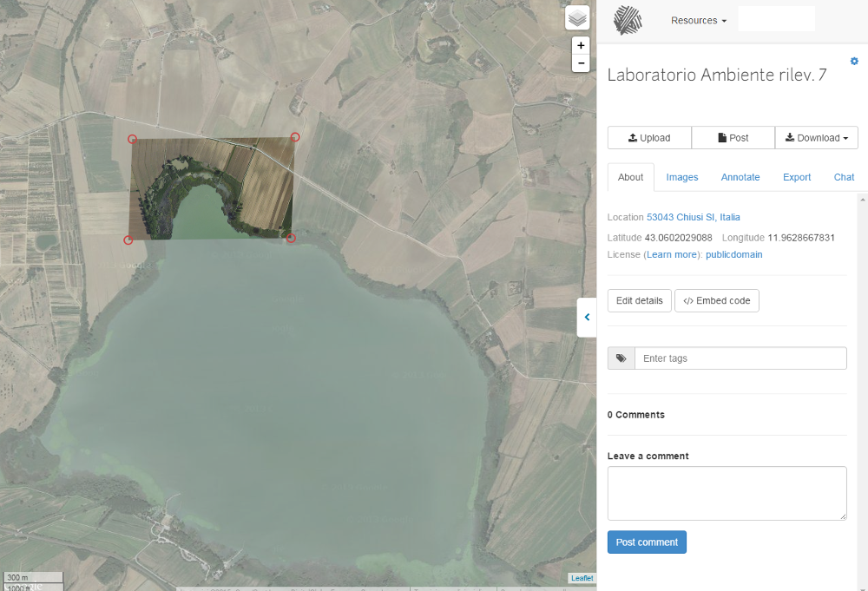Click the MapKnitter logo icon

(628, 20)
